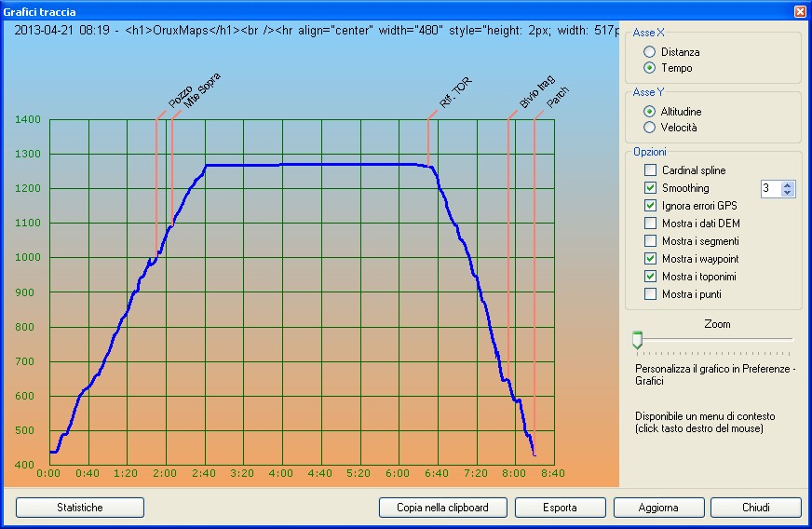Screen dimensions: 812x529
Task: Decrease smoothing value with down arrow
Action: [788, 193]
